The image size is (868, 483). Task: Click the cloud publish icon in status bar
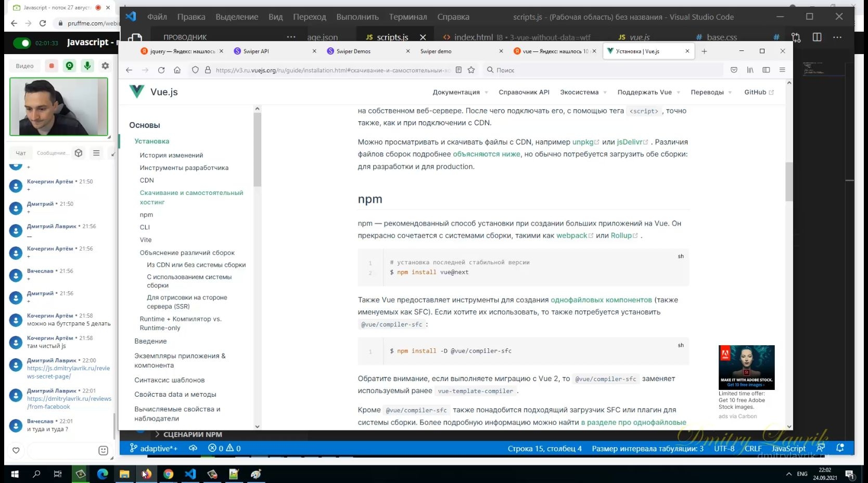[x=193, y=448]
